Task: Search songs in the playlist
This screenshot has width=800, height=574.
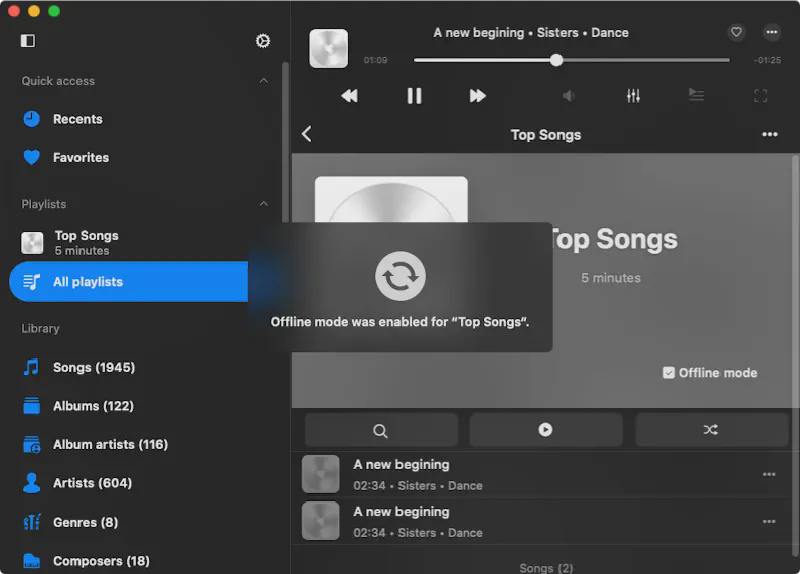Action: [380, 430]
